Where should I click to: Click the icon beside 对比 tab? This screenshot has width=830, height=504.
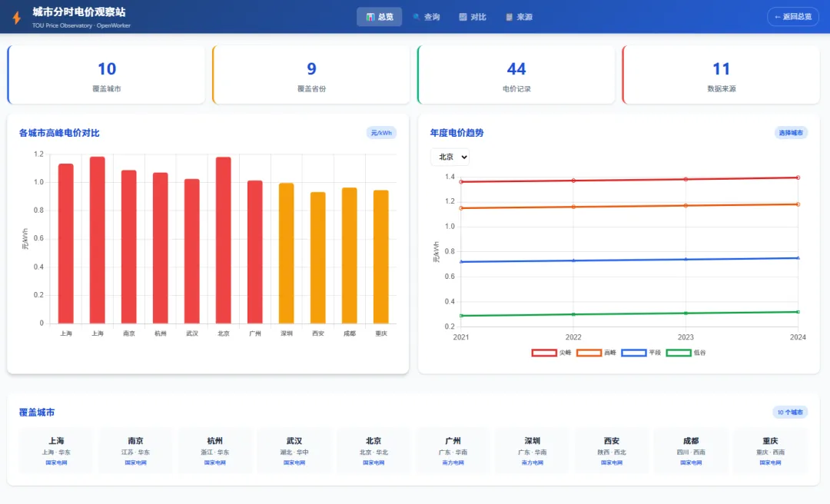(x=463, y=17)
